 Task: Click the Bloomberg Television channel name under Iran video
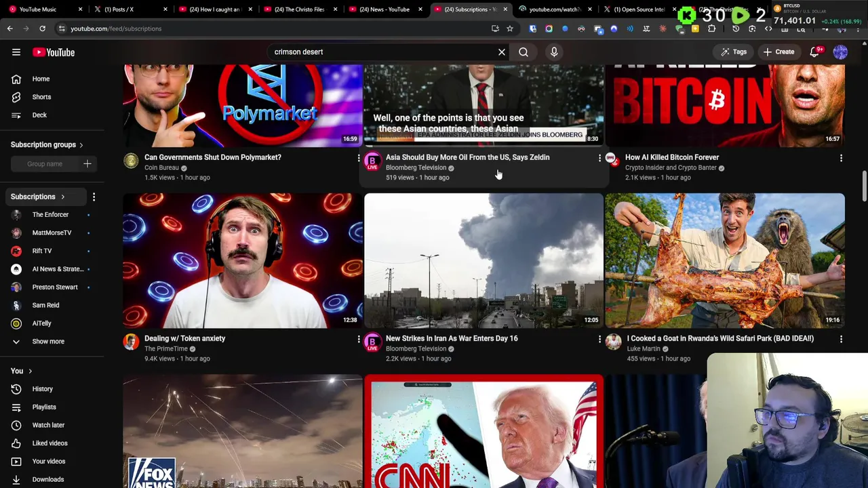(x=416, y=348)
